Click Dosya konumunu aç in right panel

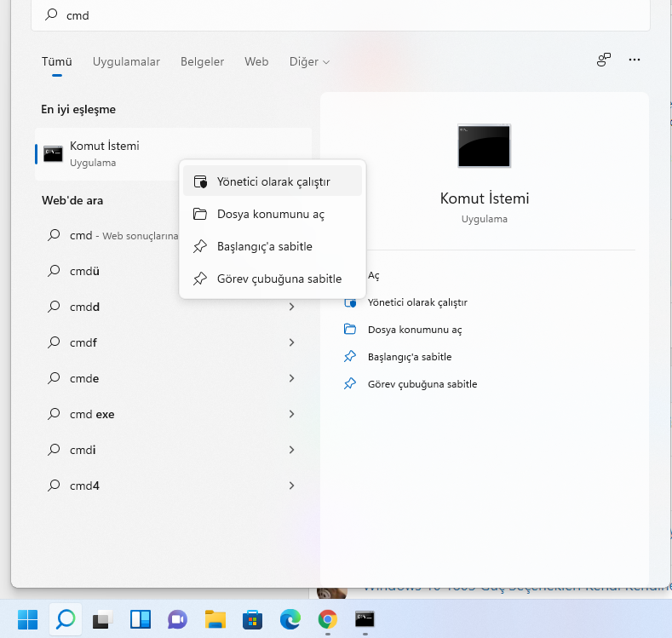pos(415,330)
